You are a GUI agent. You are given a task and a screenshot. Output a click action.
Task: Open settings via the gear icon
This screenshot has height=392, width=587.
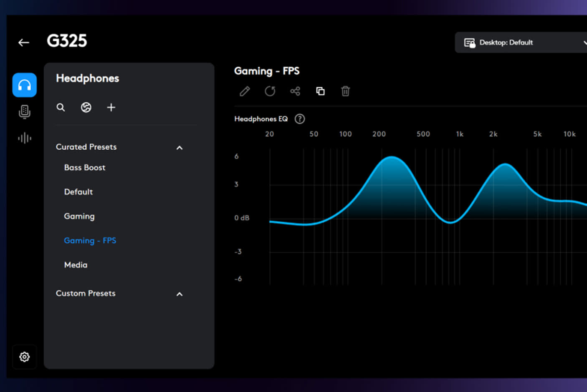[25, 357]
